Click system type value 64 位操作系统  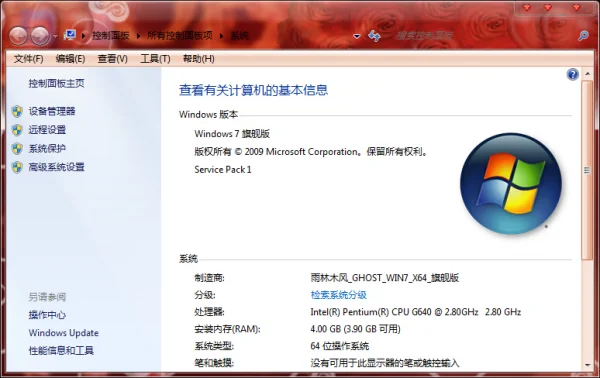tap(340, 346)
